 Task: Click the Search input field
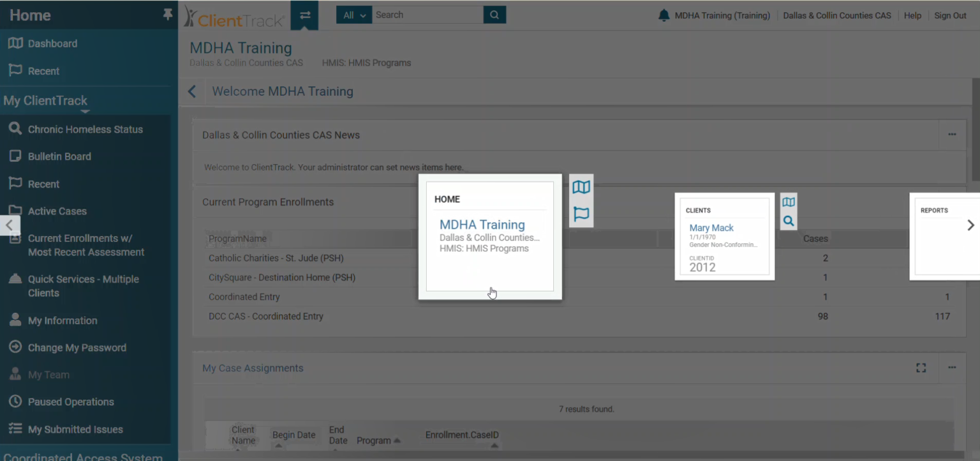click(427, 15)
